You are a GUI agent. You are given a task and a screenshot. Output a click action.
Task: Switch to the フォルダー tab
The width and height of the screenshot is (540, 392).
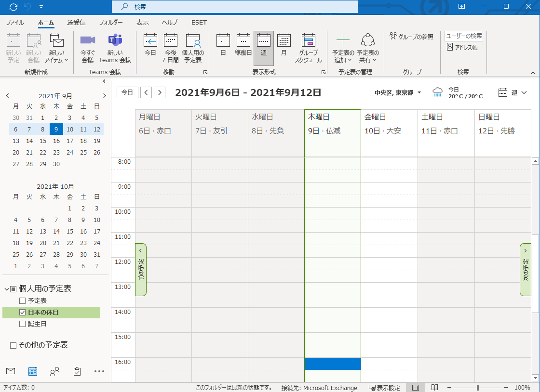click(110, 22)
